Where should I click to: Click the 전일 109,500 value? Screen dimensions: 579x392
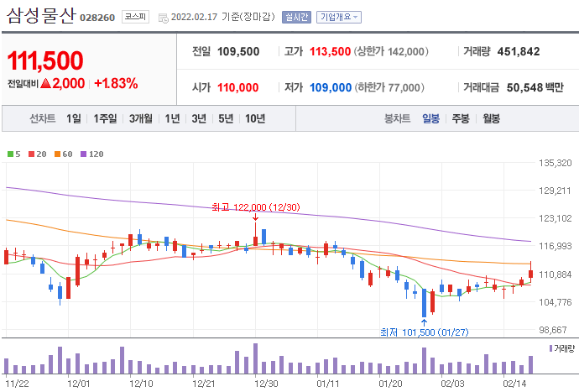point(238,51)
